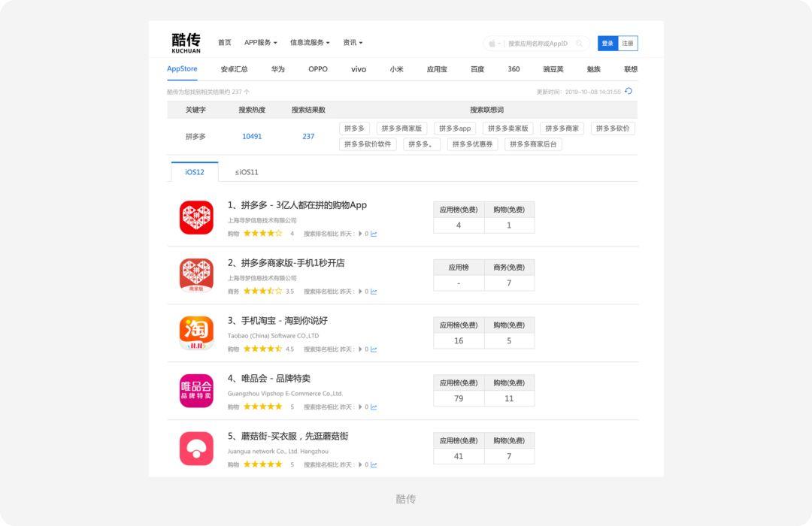The image size is (812, 526).
Task: Click the 拼多多app suggestion tag
Action: [455, 128]
